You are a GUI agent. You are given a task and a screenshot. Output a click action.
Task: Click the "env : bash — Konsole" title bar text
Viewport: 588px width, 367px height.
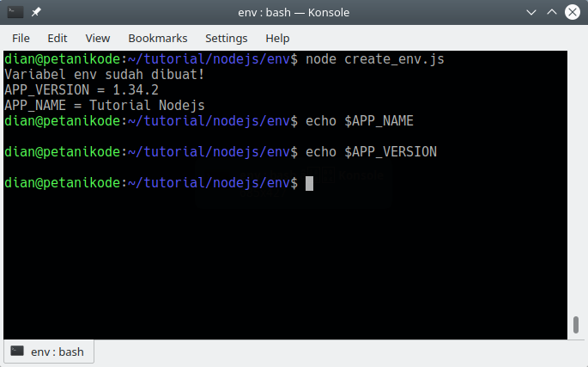pos(294,13)
